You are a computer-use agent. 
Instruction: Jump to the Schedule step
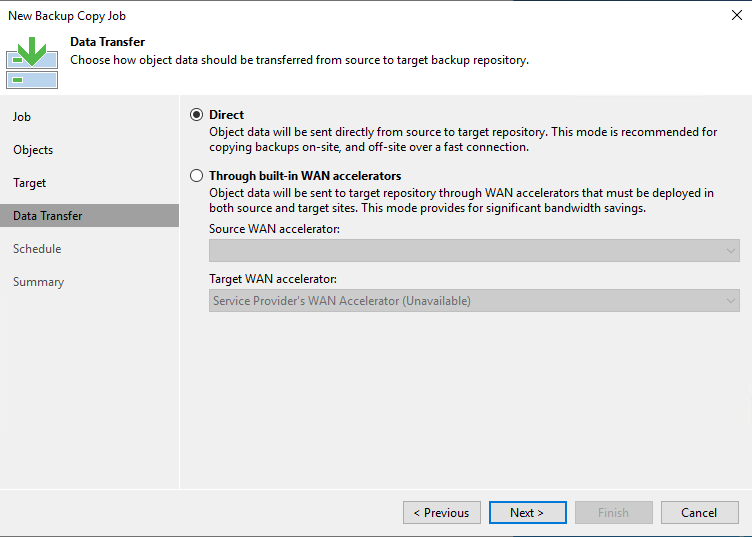pyautogui.click(x=37, y=249)
